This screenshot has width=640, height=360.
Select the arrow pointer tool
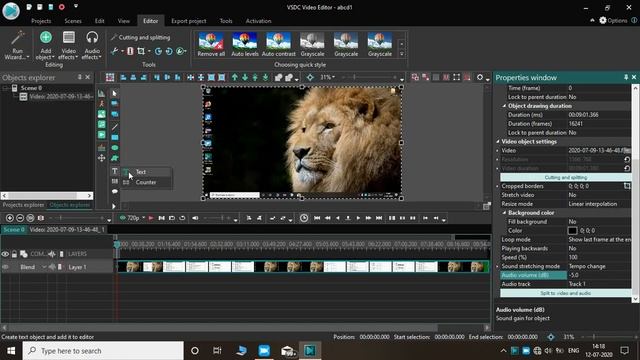tap(115, 93)
